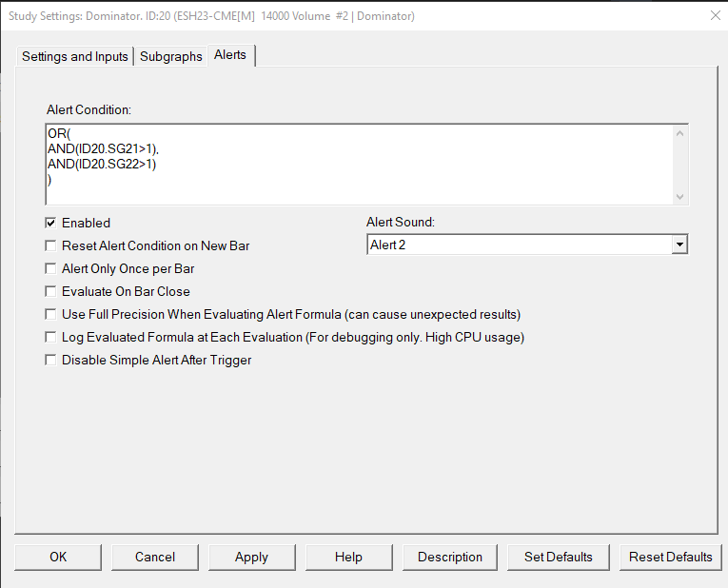728x588 pixels.
Task: Enable Reset Alert Condition on New Bar
Action: [51, 246]
